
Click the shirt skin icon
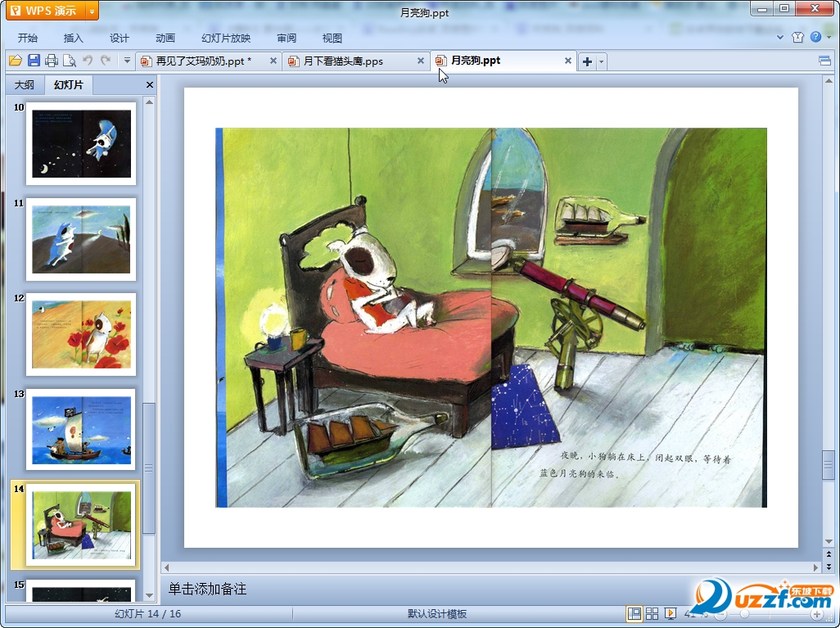click(x=797, y=37)
